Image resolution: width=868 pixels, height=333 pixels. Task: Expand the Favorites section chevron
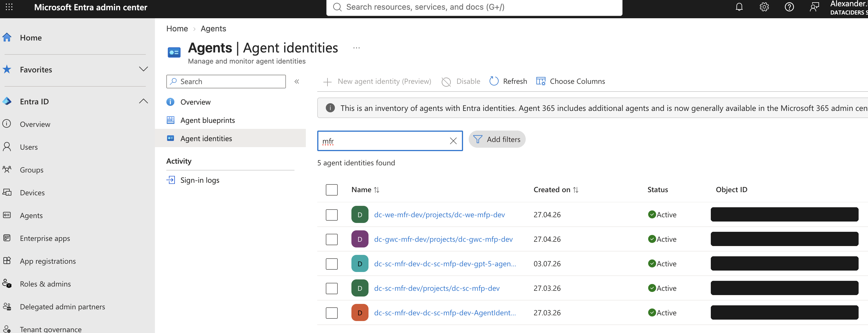(x=143, y=69)
